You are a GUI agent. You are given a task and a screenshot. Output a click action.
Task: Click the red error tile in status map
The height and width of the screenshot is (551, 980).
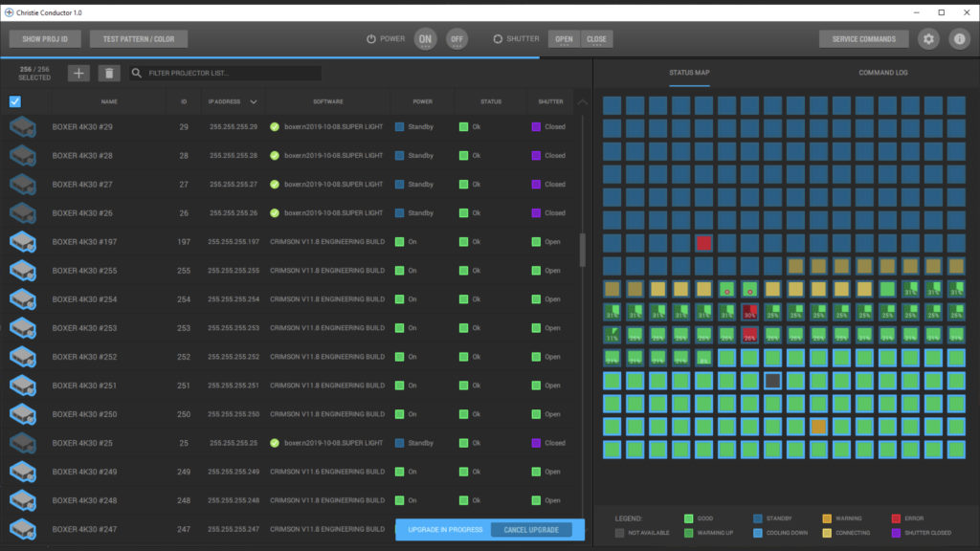click(x=704, y=243)
